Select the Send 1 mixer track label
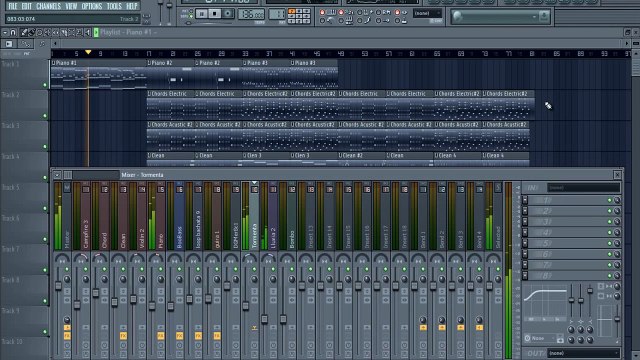Viewport: 640px width, 360px height. tap(423, 239)
